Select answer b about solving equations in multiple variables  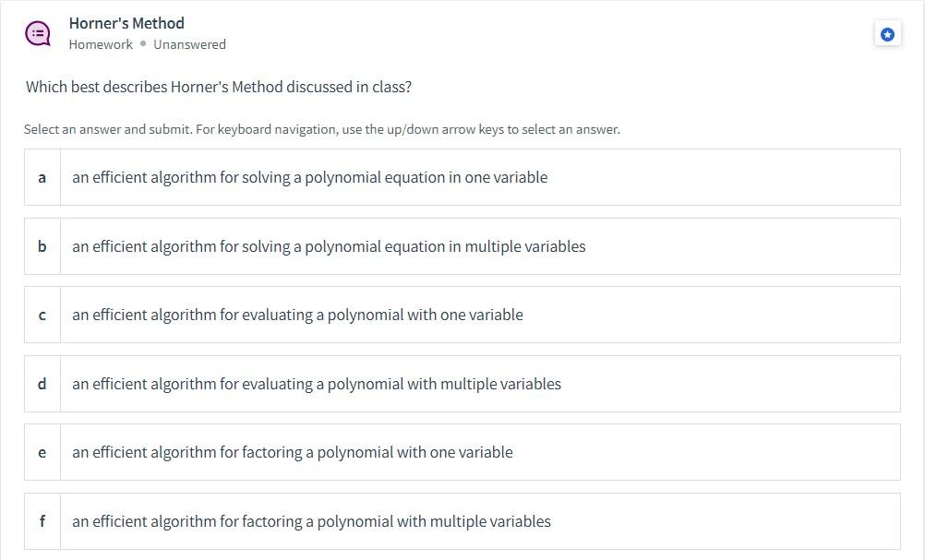(x=369, y=246)
